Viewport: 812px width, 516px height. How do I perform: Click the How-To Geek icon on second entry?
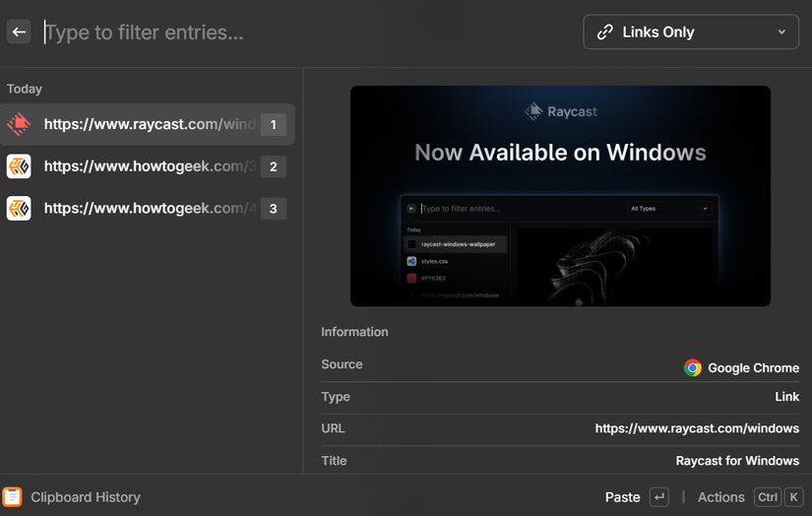point(19,166)
